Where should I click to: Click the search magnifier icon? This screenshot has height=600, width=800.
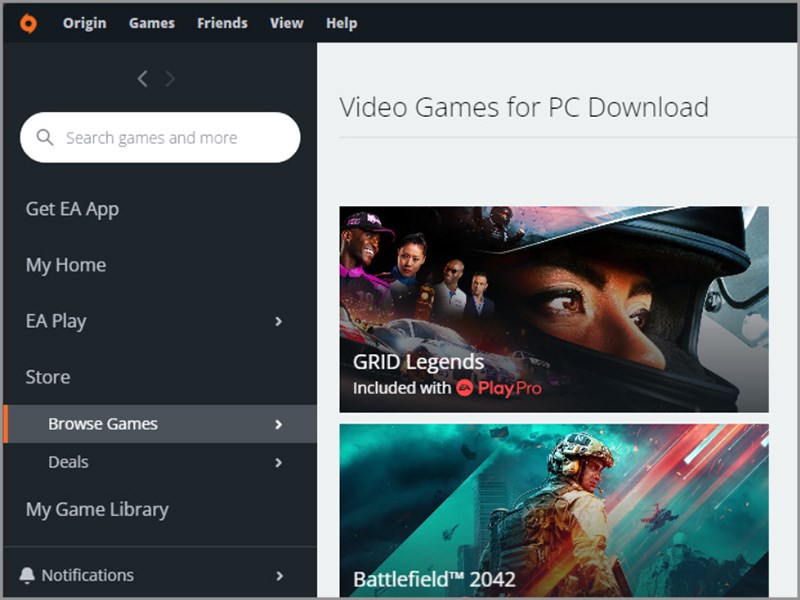tap(46, 137)
